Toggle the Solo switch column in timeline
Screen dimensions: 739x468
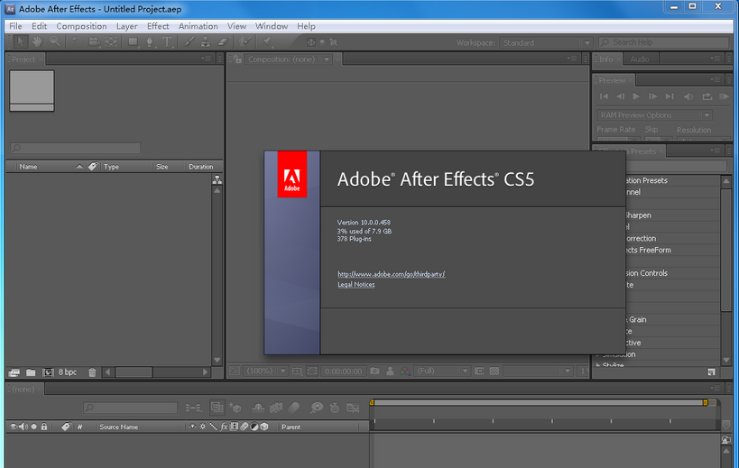pyautogui.click(x=34, y=427)
